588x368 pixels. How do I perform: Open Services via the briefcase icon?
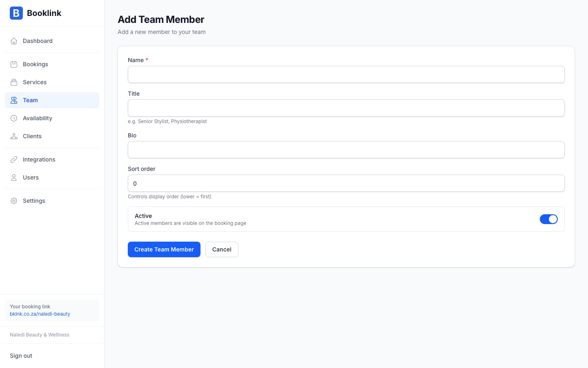[14, 82]
